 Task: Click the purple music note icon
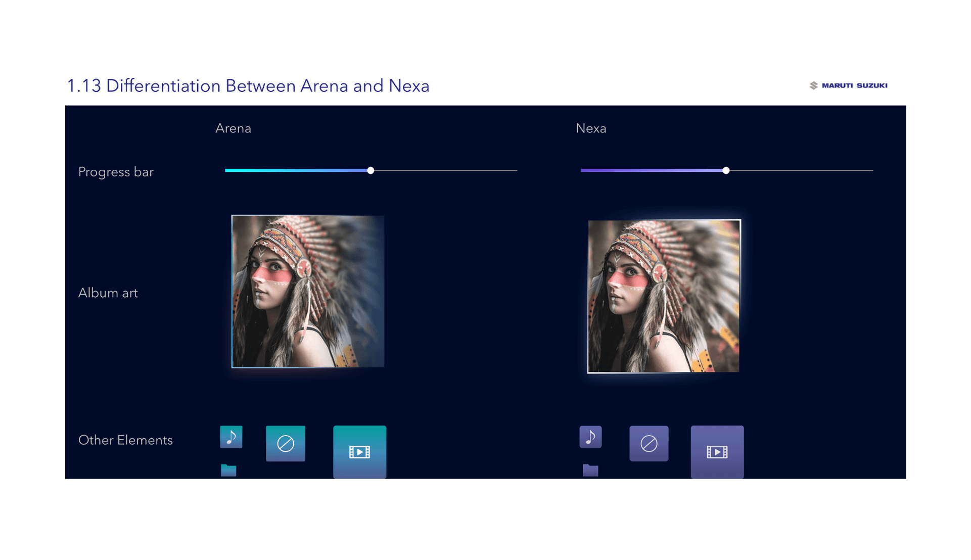click(590, 437)
